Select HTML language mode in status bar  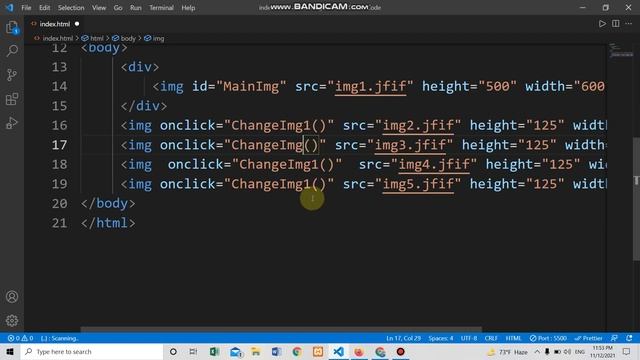[513, 338]
